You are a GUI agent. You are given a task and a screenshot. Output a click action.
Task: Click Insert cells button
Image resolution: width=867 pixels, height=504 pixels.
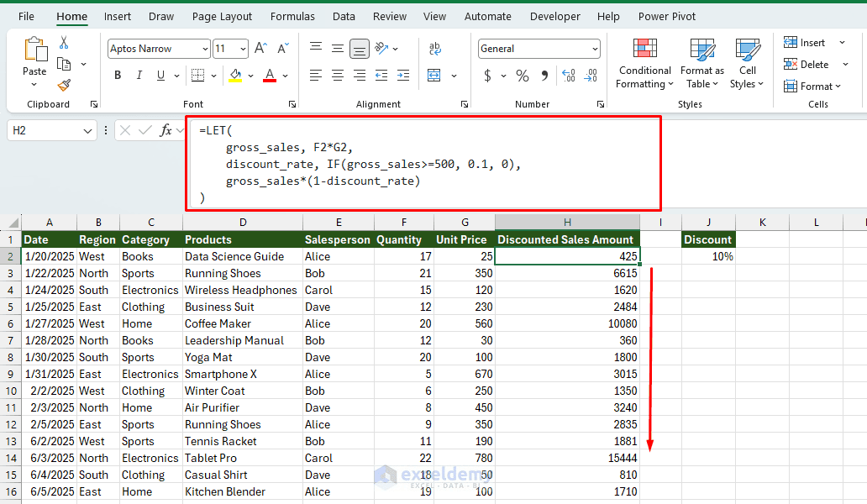coord(805,43)
